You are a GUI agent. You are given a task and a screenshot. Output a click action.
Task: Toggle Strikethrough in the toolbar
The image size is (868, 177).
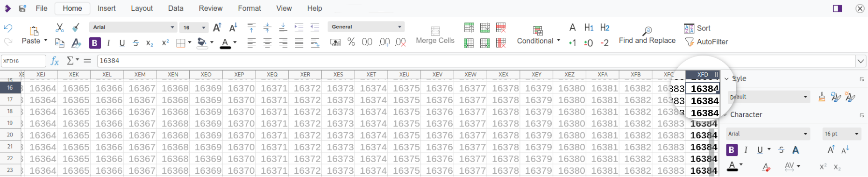click(136, 43)
